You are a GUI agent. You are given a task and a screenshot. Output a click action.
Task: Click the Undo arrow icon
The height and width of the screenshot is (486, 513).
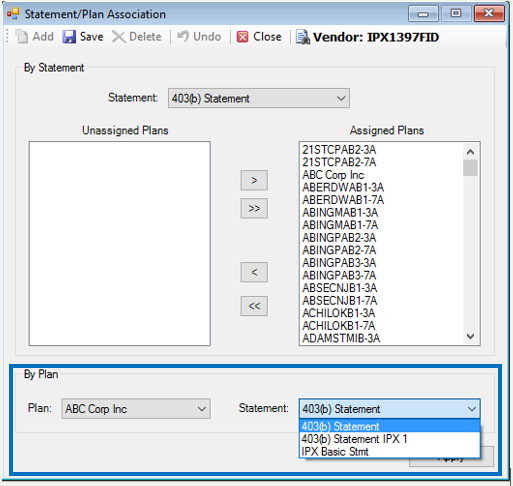click(x=183, y=36)
